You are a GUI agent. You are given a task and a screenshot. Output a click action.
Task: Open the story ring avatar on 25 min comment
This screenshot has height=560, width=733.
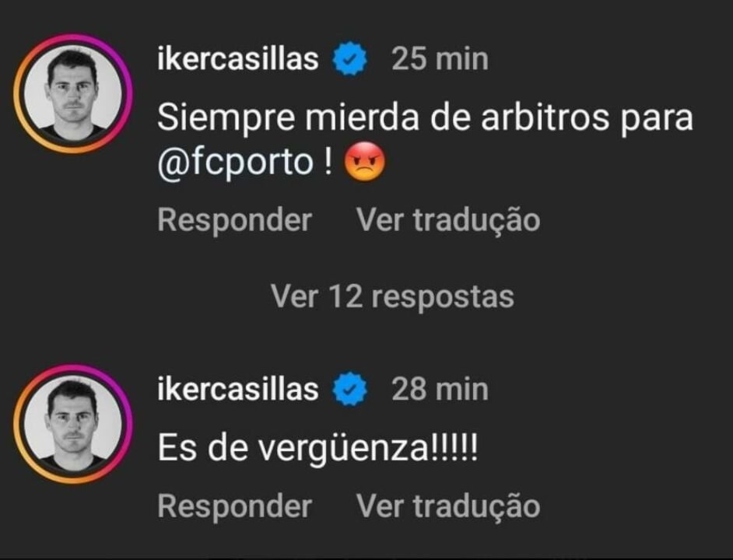click(x=73, y=93)
